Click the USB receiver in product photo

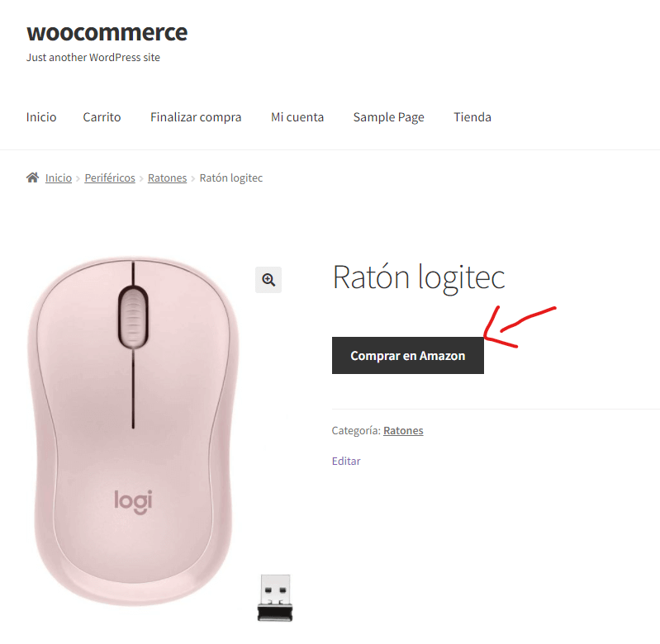pos(275,598)
